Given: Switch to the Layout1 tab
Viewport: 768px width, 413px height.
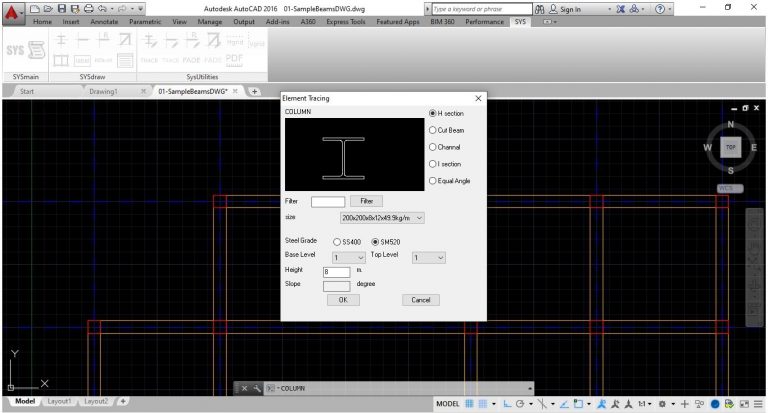Looking at the screenshot, I should [59, 401].
